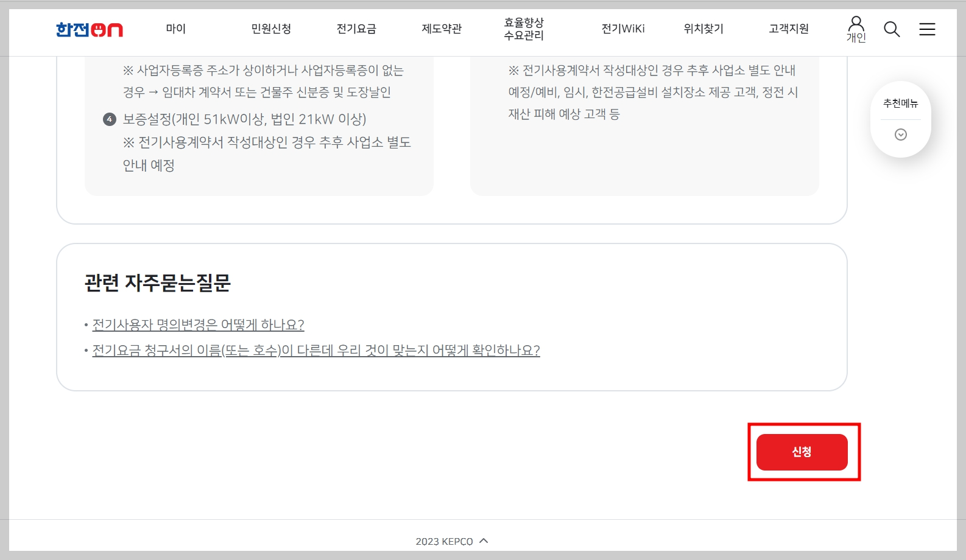Click the line 임대차 계약서 또는 건물주 신분증
966x560 pixels.
(x=257, y=93)
